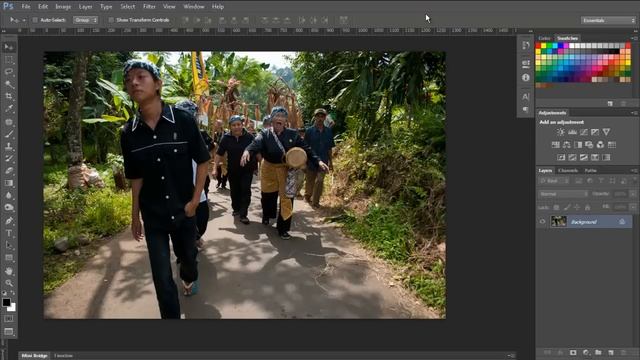This screenshot has width=640, height=360.
Task: Open the Properties panel icon
Action: click(x=526, y=63)
